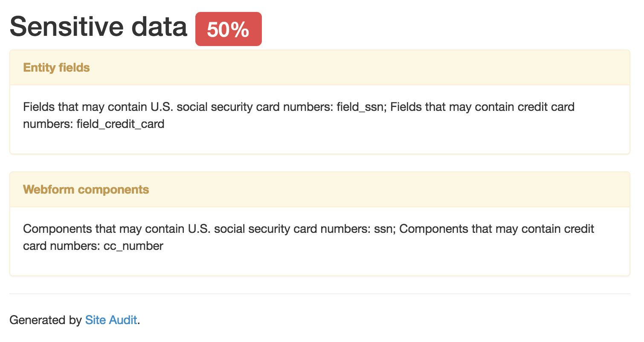
Task: Click the Sensitive data page heading
Action: click(x=99, y=27)
